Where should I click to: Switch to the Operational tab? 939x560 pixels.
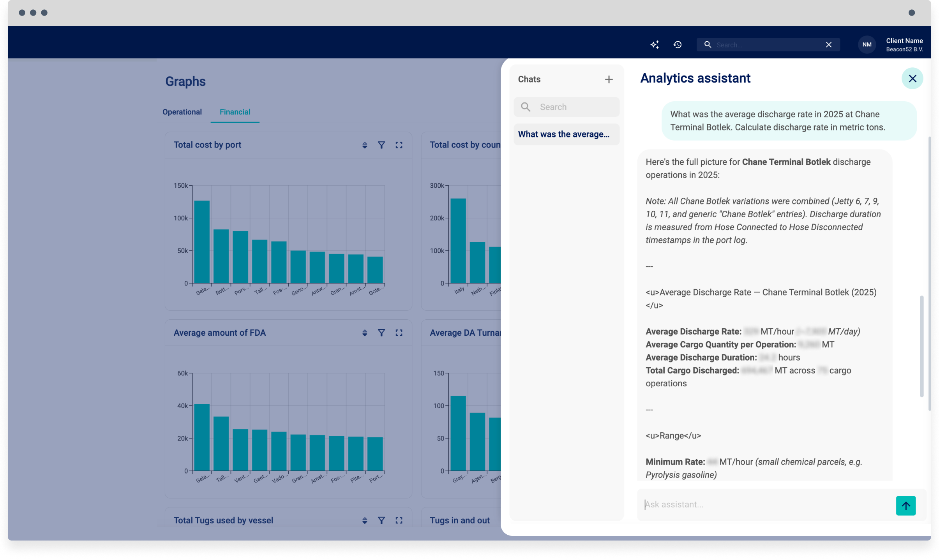click(x=182, y=112)
